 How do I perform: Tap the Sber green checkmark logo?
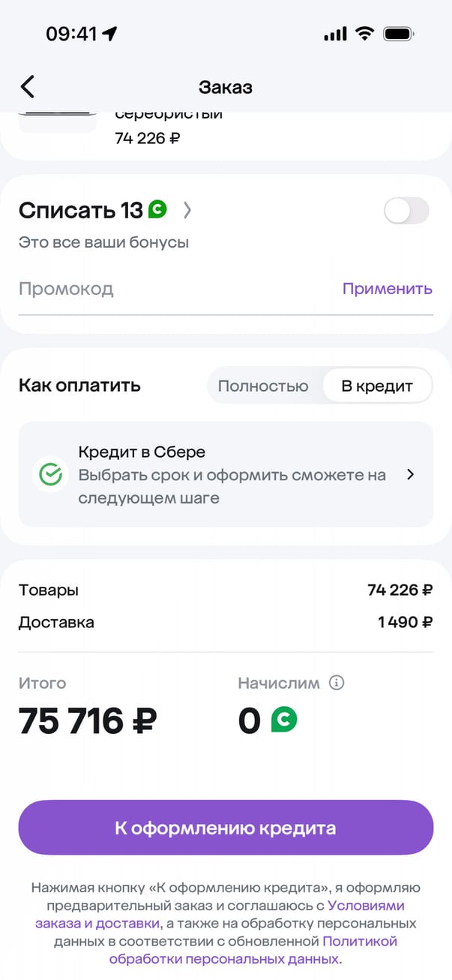tap(51, 474)
